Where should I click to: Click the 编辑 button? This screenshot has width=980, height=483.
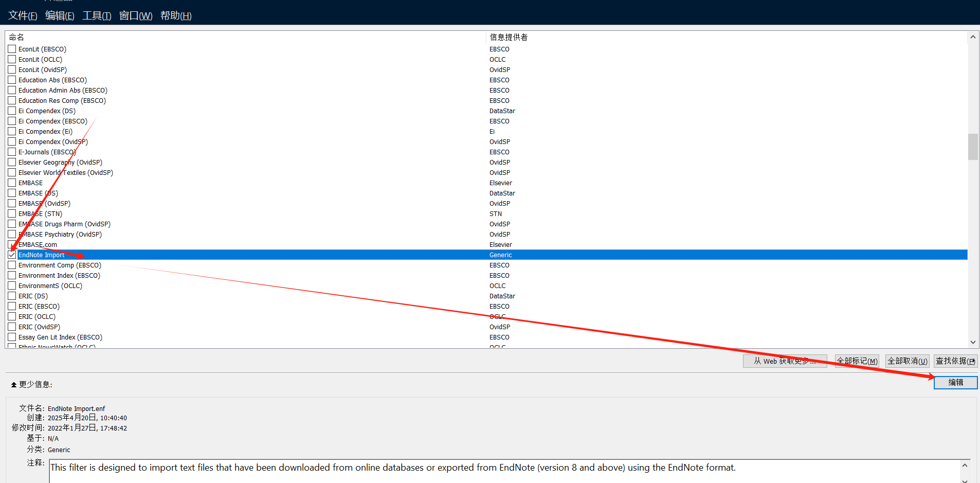pyautogui.click(x=955, y=383)
